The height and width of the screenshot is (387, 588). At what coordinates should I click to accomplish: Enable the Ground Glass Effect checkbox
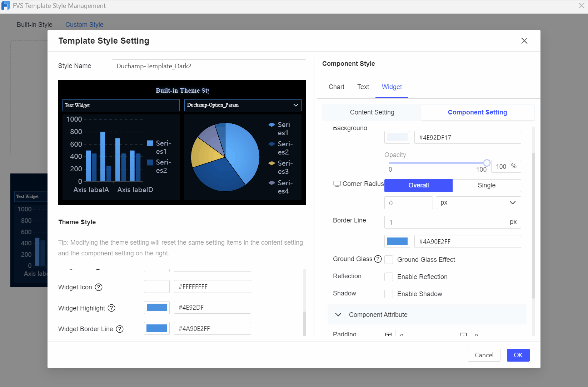click(x=389, y=260)
